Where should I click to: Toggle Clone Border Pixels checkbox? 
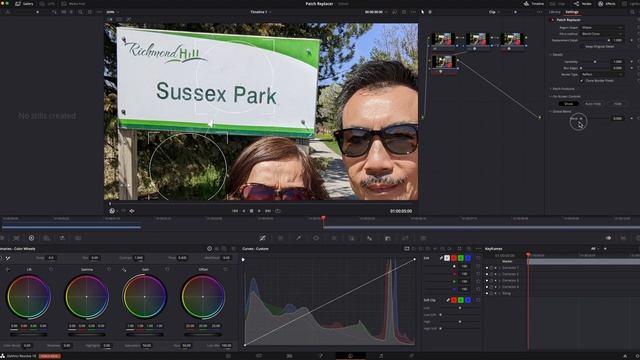(582, 81)
